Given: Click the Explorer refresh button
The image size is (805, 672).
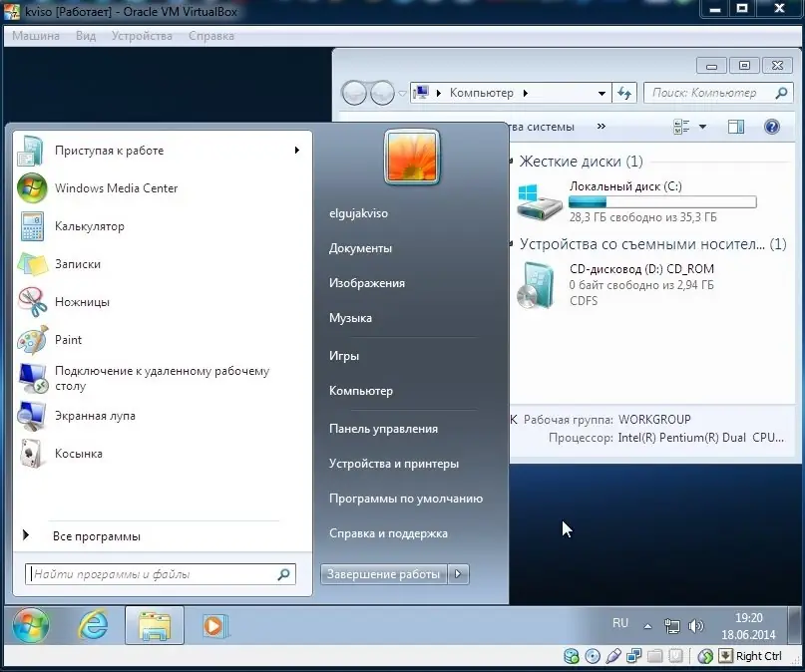Looking at the screenshot, I should click(x=624, y=93).
